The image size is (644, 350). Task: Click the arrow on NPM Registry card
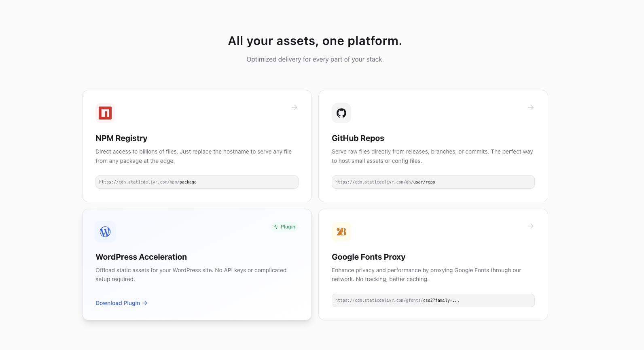294,107
